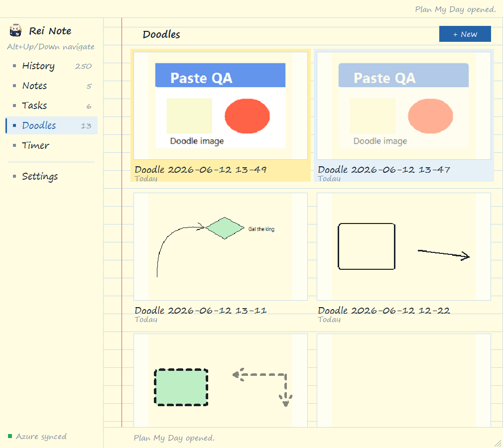Click the title 'Doodle 2026-06-12 13-11'

coord(201,310)
